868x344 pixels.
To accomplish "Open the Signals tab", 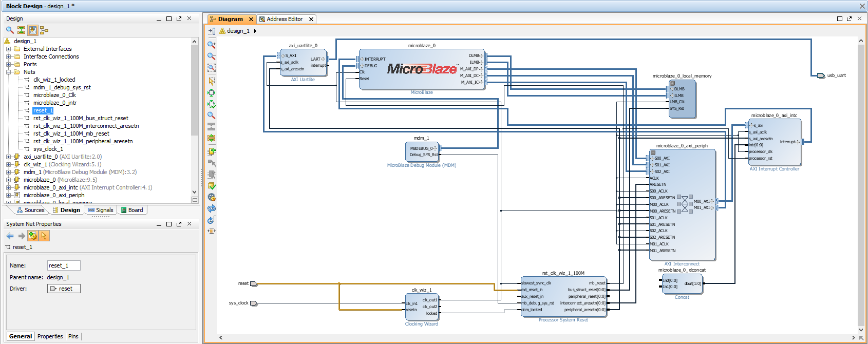I will (101, 210).
